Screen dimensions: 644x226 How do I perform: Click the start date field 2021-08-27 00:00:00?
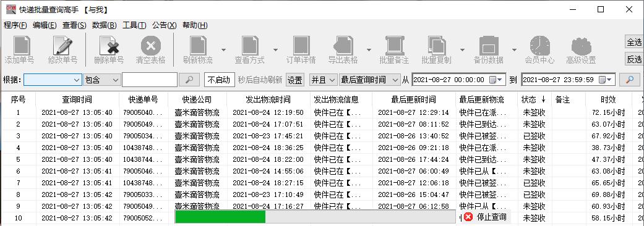point(458,80)
